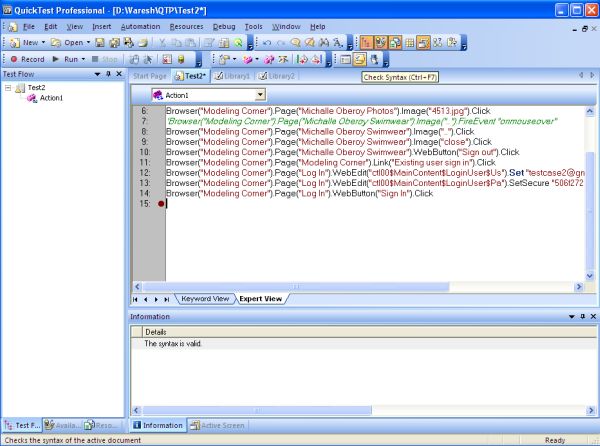Click the Start Transaction icon
600x446 pixels.
click(302, 59)
